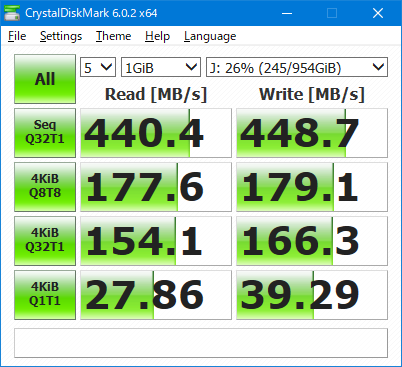Viewport: 402px width, 367px height.
Task: Open the Settings menu
Action: [61, 36]
